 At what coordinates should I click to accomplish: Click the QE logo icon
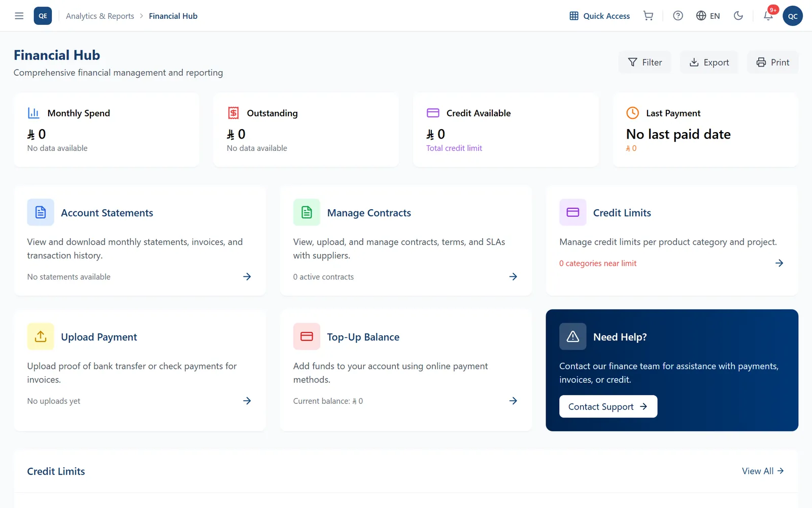click(x=43, y=16)
